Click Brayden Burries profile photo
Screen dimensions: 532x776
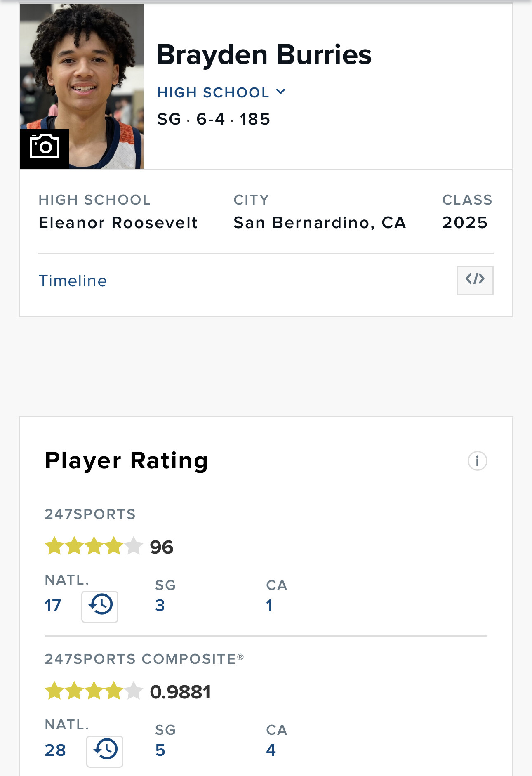(x=82, y=86)
